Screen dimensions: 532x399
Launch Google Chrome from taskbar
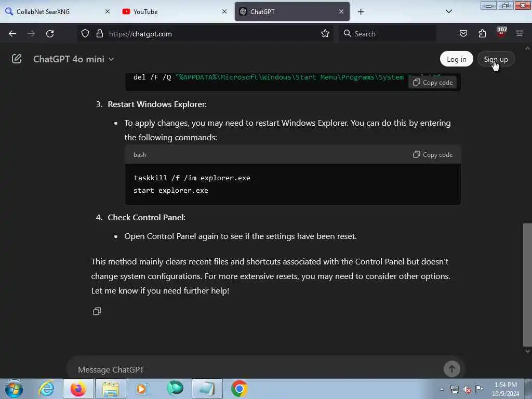239,389
